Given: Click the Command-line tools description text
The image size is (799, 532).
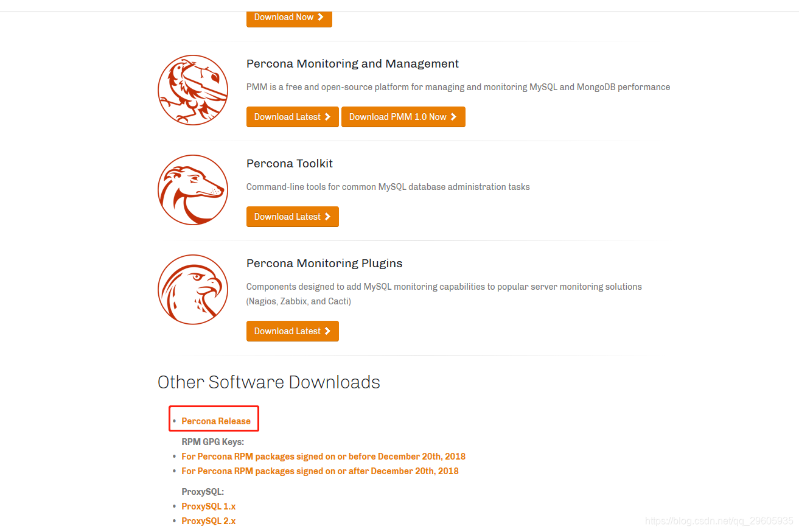Looking at the screenshot, I should click(388, 187).
